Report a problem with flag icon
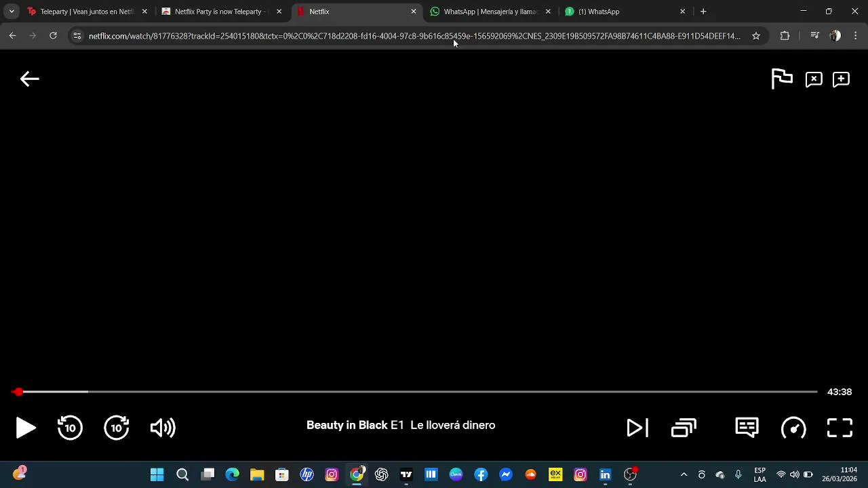 (782, 79)
